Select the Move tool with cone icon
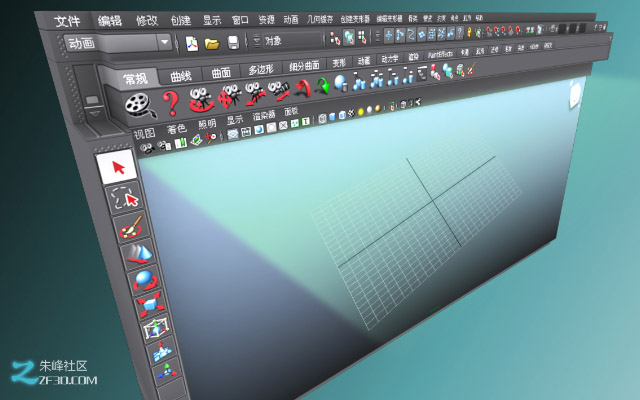The width and height of the screenshot is (640, 400). [x=139, y=254]
